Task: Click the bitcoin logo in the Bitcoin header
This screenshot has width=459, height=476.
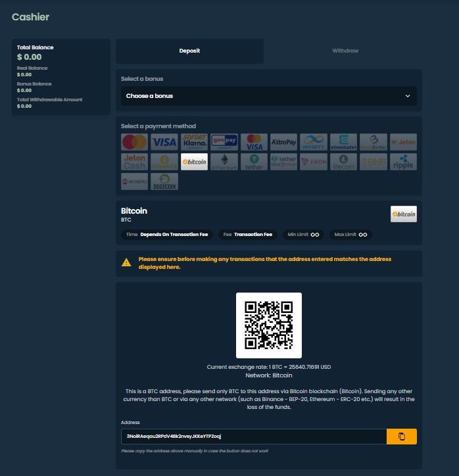Action: coord(404,214)
